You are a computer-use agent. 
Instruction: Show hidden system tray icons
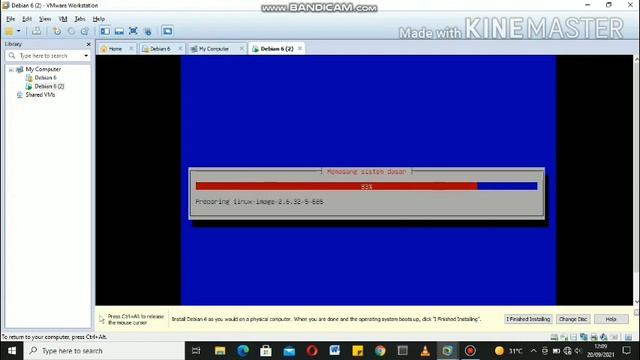(533, 351)
